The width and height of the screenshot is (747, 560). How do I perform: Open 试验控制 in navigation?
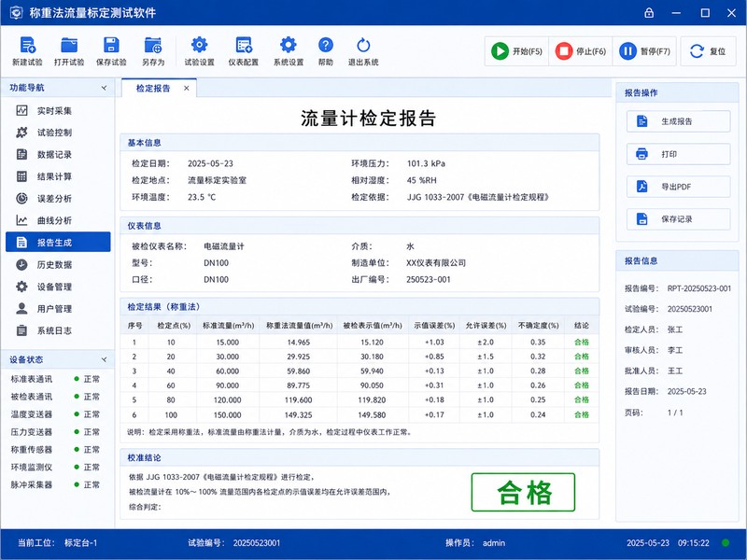(x=58, y=133)
